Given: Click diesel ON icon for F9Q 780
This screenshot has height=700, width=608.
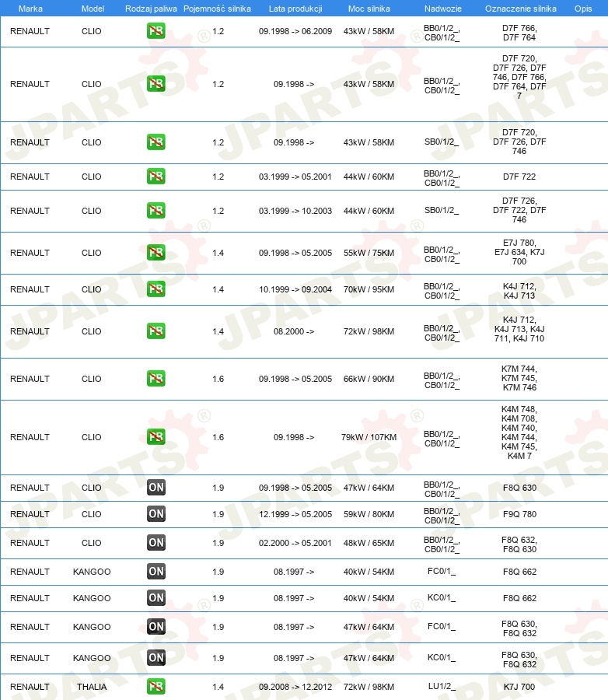Looking at the screenshot, I should coord(155,514).
